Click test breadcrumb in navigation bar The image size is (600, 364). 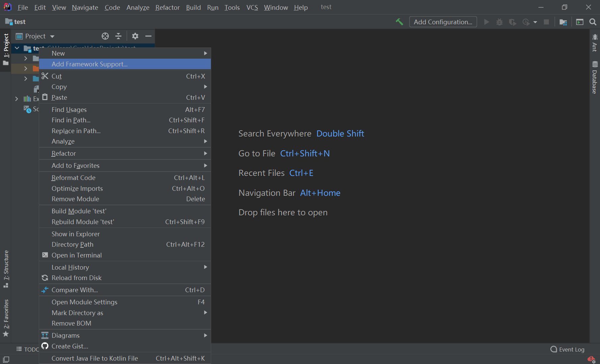[x=16, y=22]
